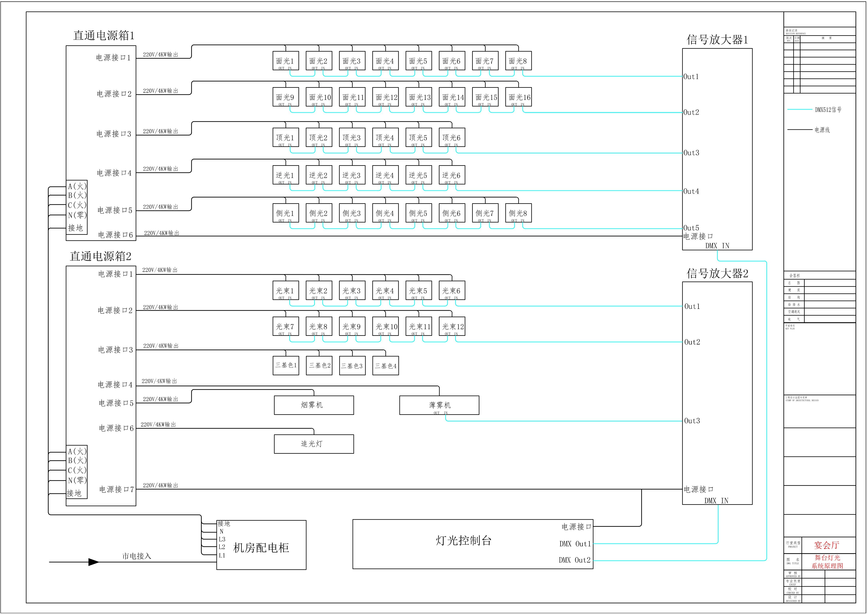Click 电源接口1 in 直通电源箱1
The width and height of the screenshot is (868, 614).
pos(113,57)
